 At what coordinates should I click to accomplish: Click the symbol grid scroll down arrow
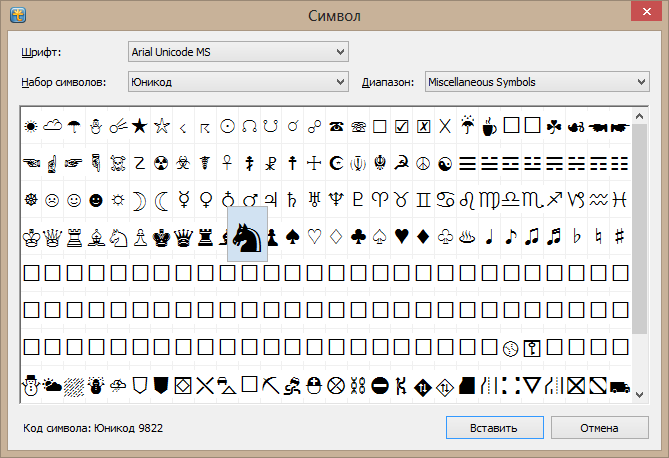[x=639, y=395]
